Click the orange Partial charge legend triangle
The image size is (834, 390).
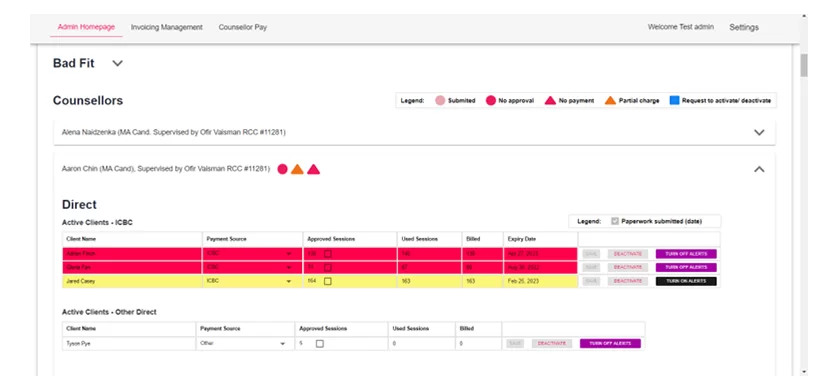[x=611, y=101]
